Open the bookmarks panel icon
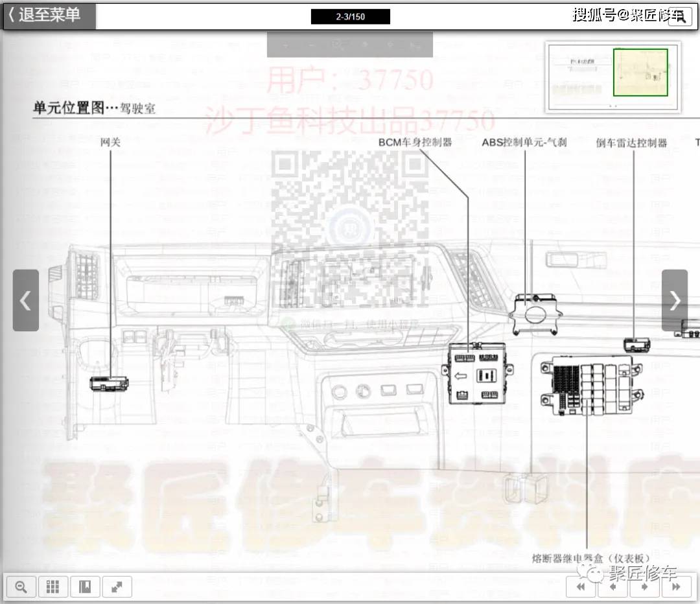Screen dimensions: 700x604 coord(85,587)
